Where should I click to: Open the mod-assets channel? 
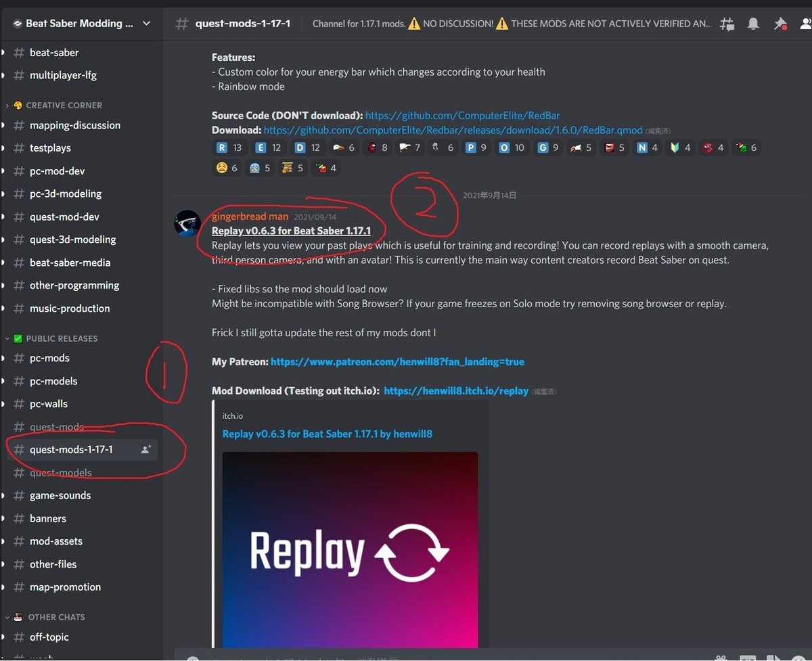click(82, 541)
